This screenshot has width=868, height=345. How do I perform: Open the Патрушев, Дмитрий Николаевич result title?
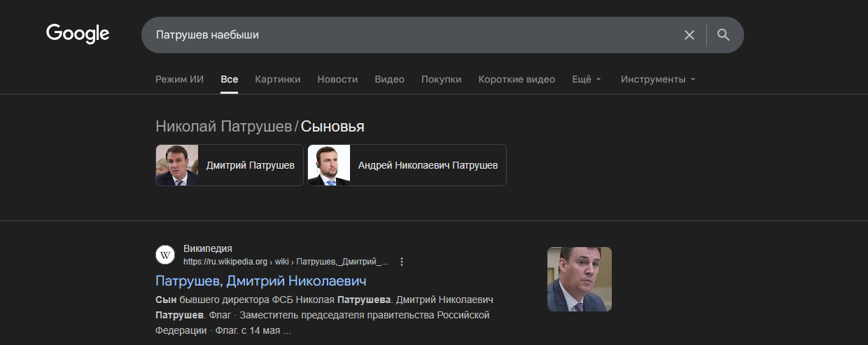tap(261, 281)
